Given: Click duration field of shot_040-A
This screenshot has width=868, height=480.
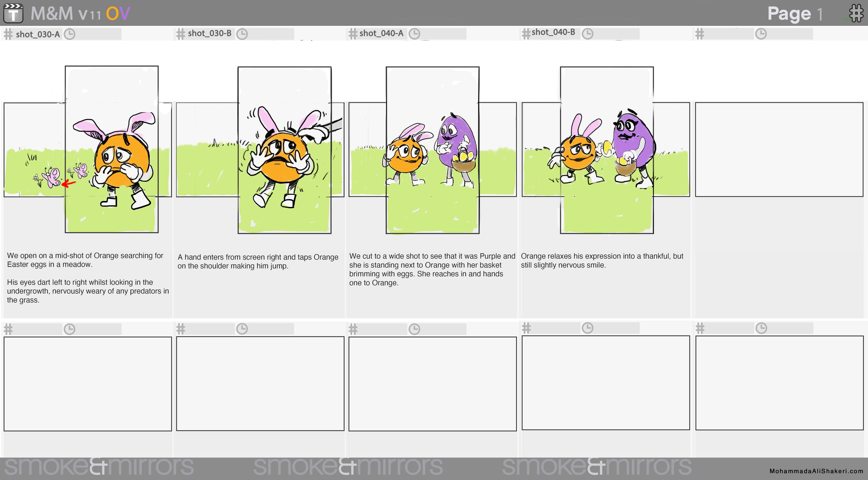Looking at the screenshot, I should click(x=443, y=34).
